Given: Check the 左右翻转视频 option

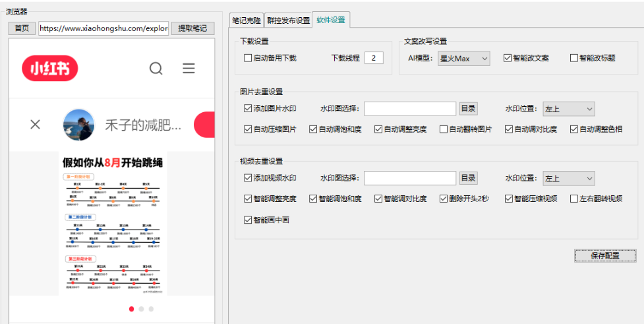Looking at the screenshot, I should (574, 199).
